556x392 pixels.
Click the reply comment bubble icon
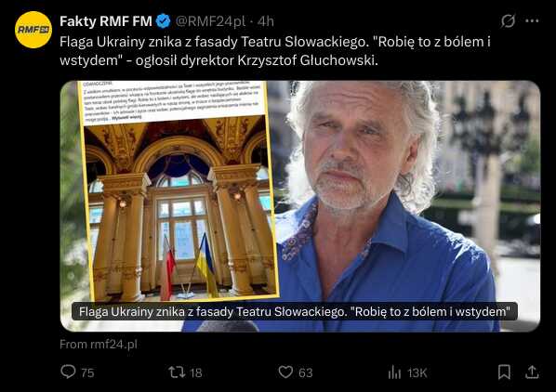[x=68, y=372]
